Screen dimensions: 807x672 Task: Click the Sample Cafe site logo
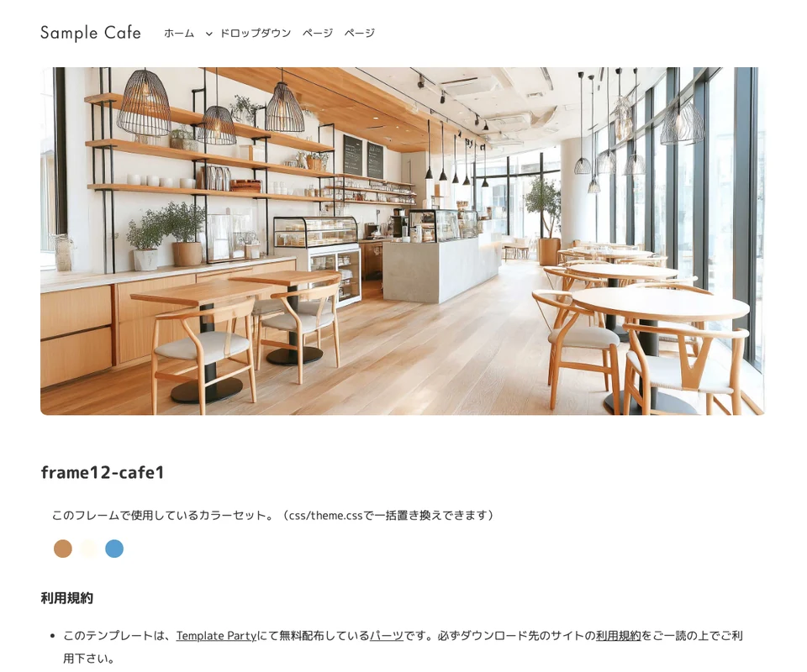91,33
